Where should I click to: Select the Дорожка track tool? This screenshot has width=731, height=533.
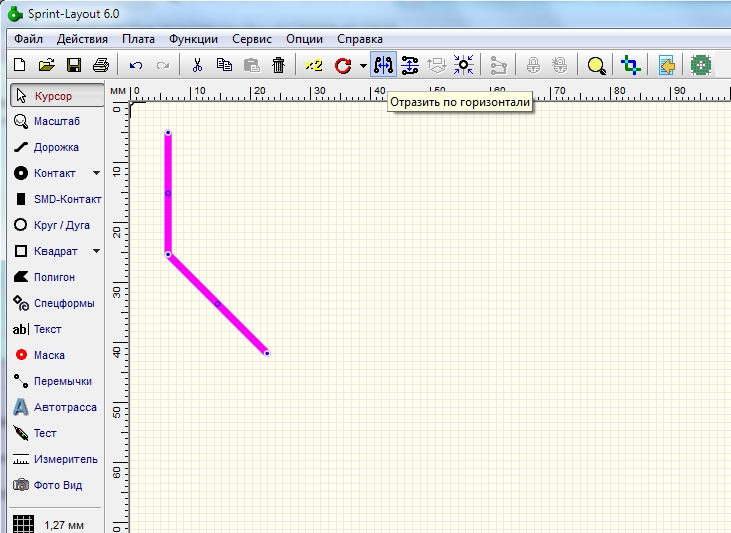pos(55,147)
